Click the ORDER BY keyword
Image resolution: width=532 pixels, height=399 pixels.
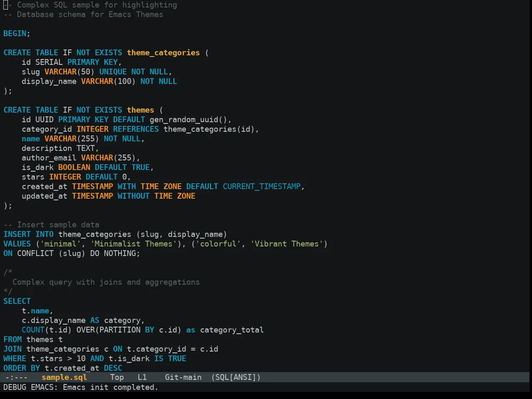(22, 368)
